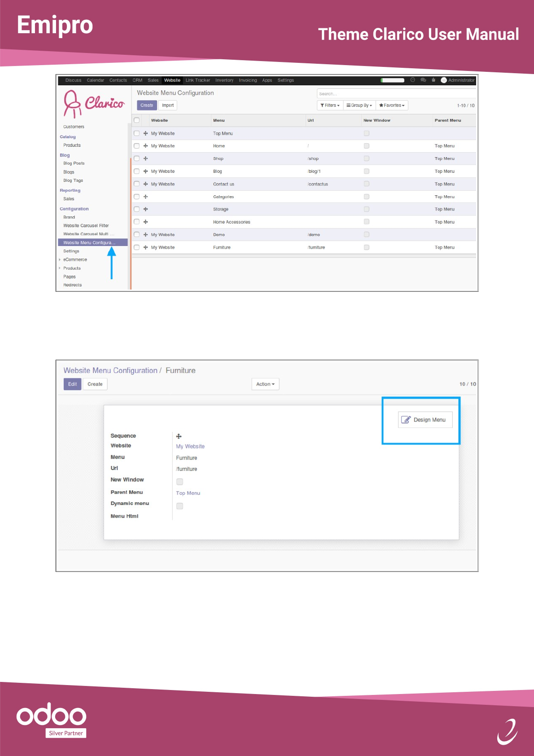
Task: Select the Home row checkbox
Action: [x=136, y=146]
